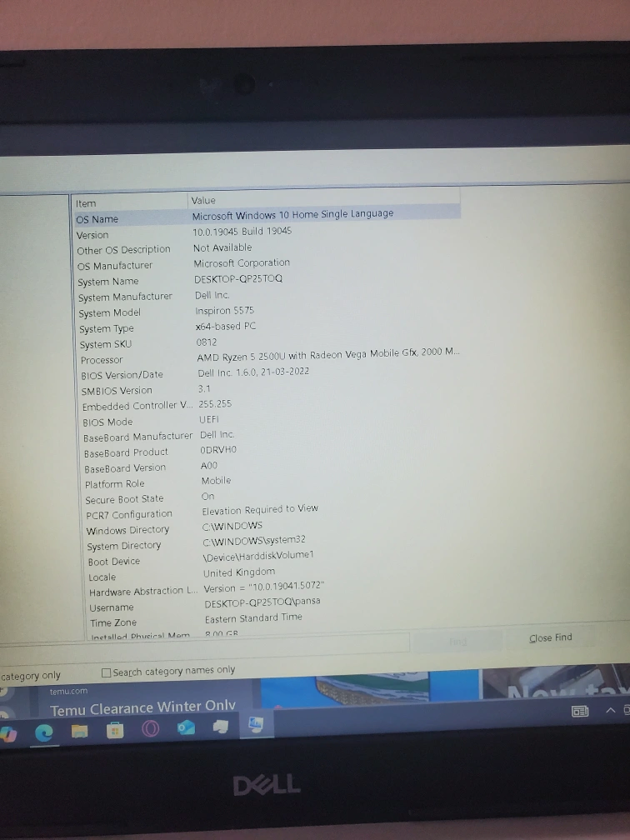Click the AMD Ryzen 5 2500U processor value
The height and width of the screenshot is (840, 630).
tap(327, 355)
